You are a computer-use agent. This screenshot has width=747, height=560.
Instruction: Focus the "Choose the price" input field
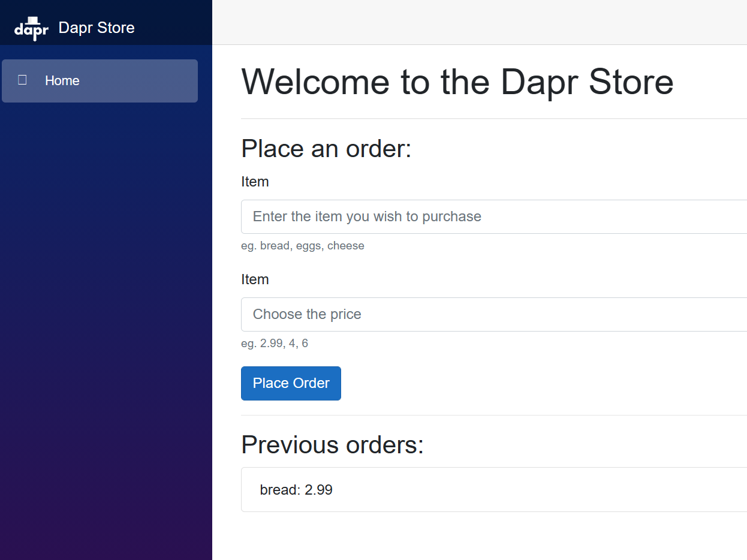(x=493, y=314)
